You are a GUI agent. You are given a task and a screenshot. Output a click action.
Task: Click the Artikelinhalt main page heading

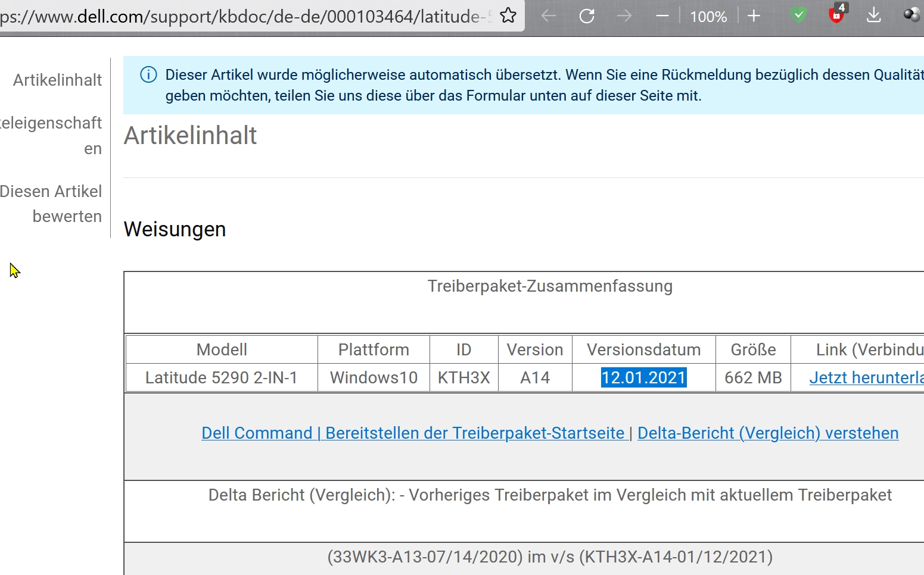pos(190,135)
